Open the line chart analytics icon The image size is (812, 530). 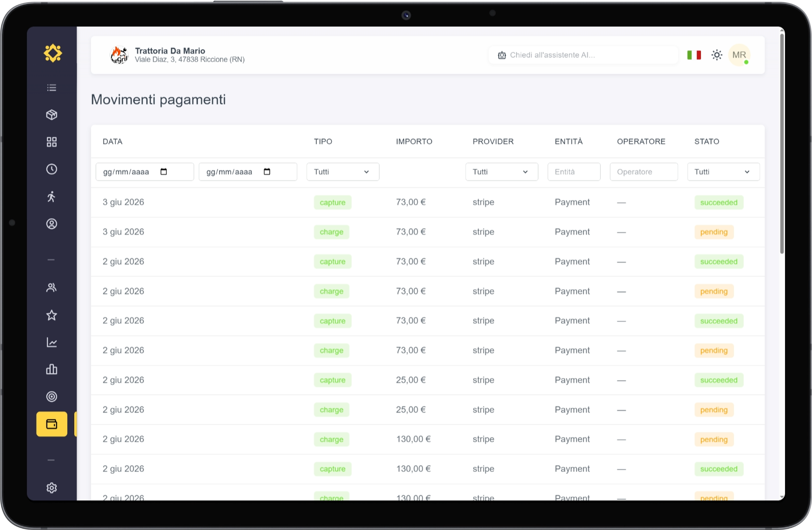coord(52,343)
